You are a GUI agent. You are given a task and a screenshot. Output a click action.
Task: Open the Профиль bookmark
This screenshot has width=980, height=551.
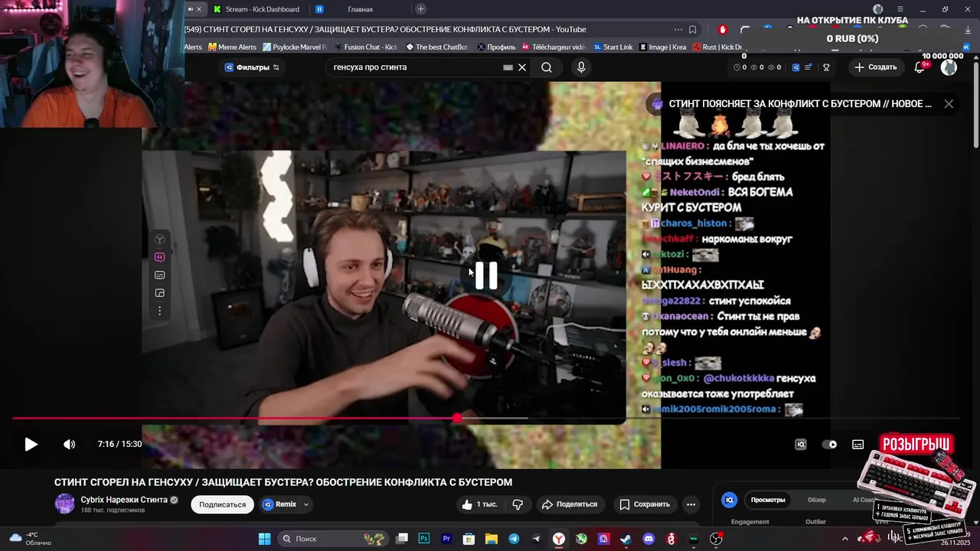[x=496, y=47]
